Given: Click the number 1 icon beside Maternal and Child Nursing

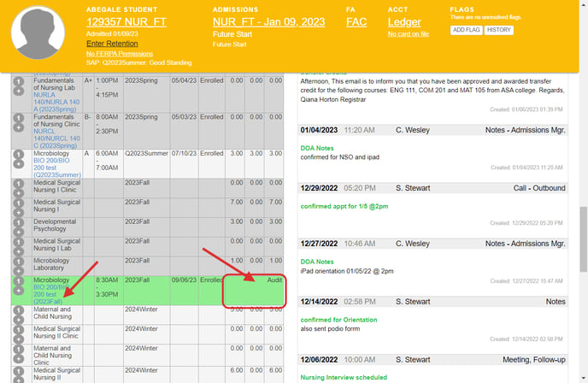Looking at the screenshot, I should tap(18, 310).
